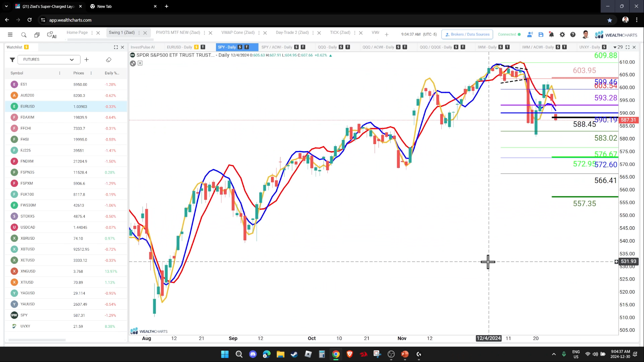The image size is (644, 362).
Task: Toggle S badge on UVXY - Daily tab
Action: coord(604,47)
